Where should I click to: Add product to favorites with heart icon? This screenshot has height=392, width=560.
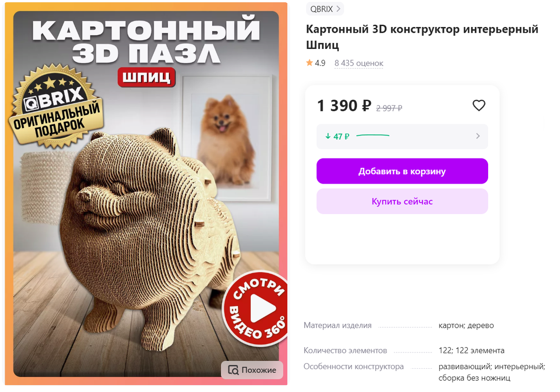click(x=479, y=106)
